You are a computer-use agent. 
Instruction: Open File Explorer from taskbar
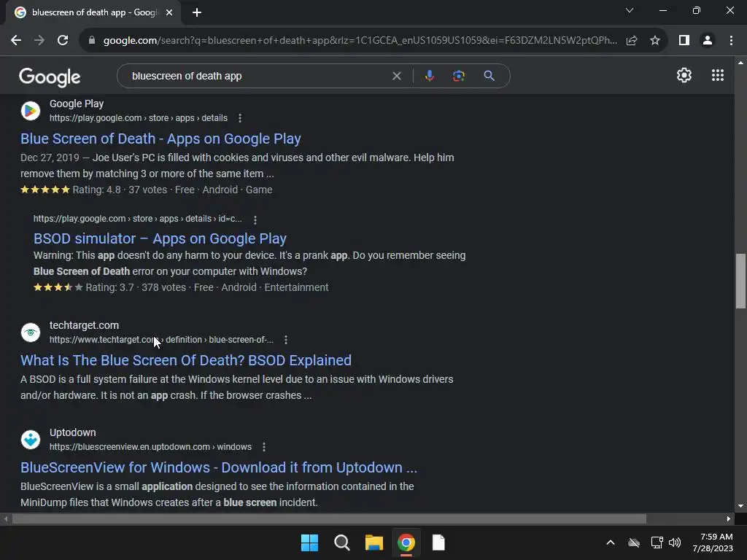click(374, 542)
